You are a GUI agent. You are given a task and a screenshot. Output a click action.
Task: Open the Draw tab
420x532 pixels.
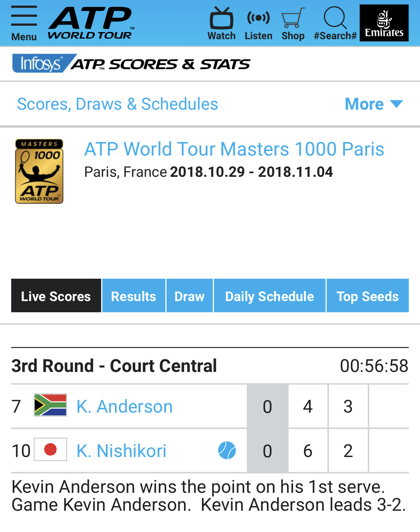(x=190, y=296)
